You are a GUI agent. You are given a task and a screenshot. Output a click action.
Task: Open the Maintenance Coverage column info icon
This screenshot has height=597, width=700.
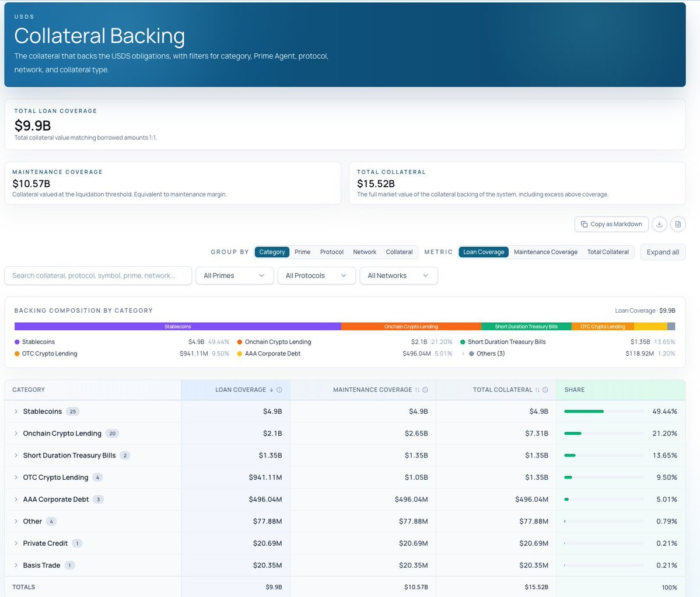pos(425,390)
